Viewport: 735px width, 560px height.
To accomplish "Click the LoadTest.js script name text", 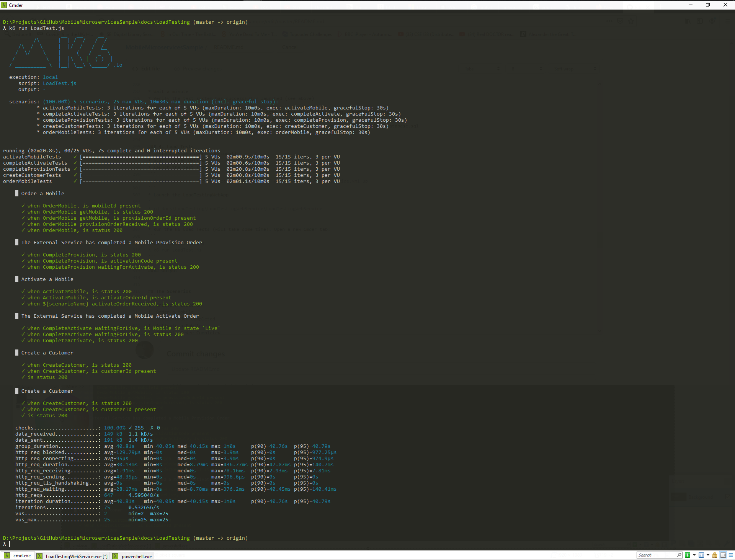I will (x=59, y=83).
